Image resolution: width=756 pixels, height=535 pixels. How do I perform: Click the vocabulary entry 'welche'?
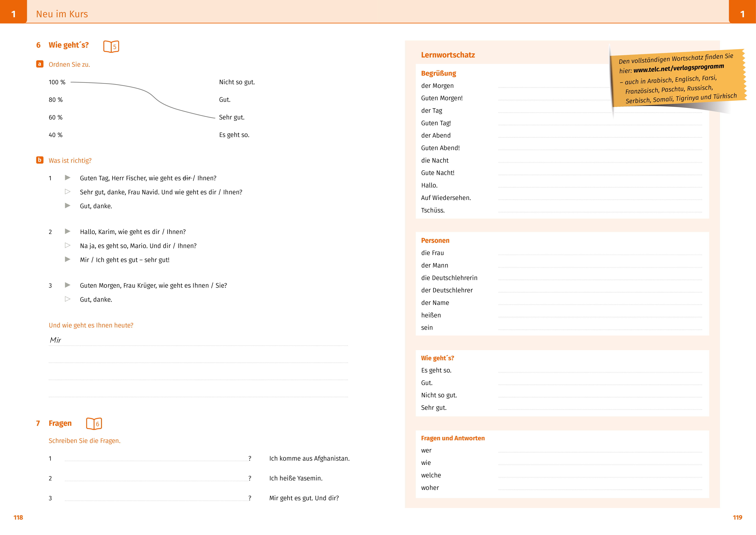431,475
